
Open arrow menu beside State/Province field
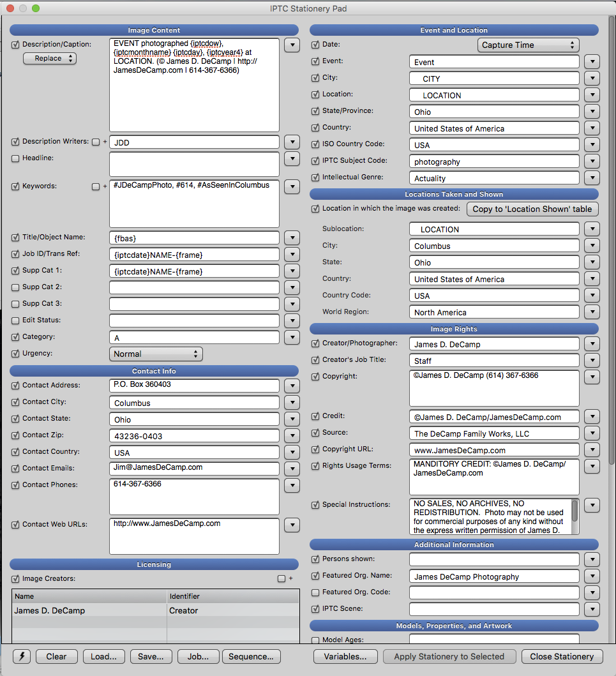pos(592,111)
